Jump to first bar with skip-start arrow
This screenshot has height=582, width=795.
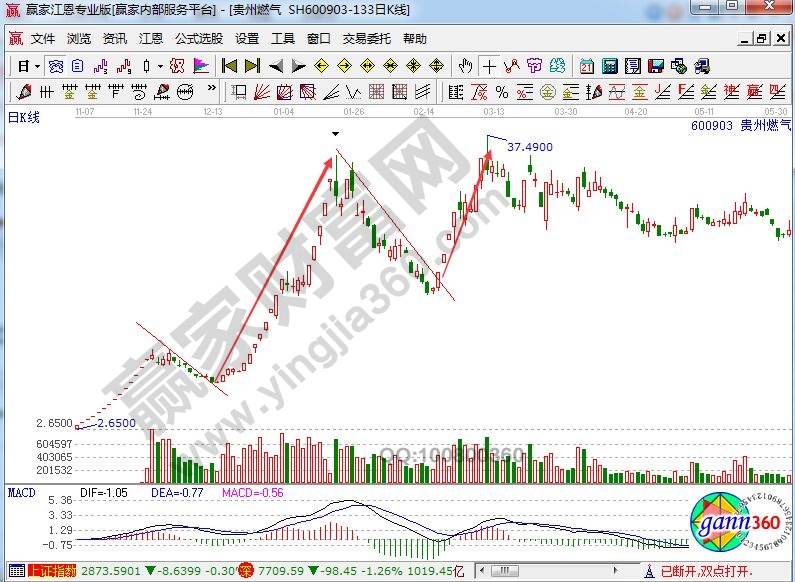point(229,66)
